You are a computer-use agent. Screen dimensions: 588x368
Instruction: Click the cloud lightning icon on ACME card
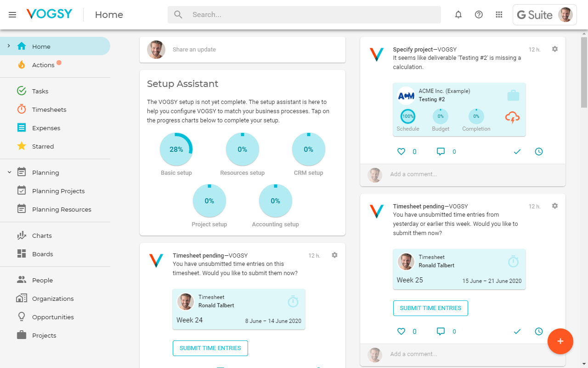pos(512,117)
